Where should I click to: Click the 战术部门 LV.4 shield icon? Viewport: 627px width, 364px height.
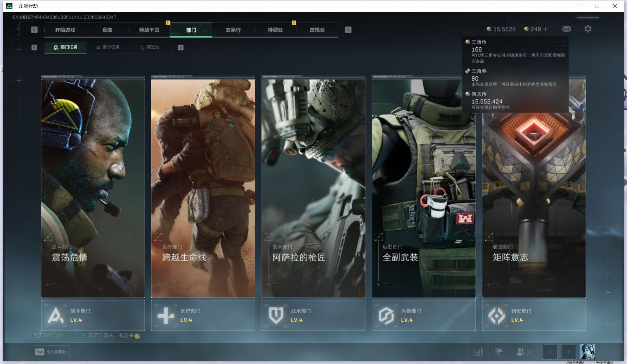pos(276,316)
